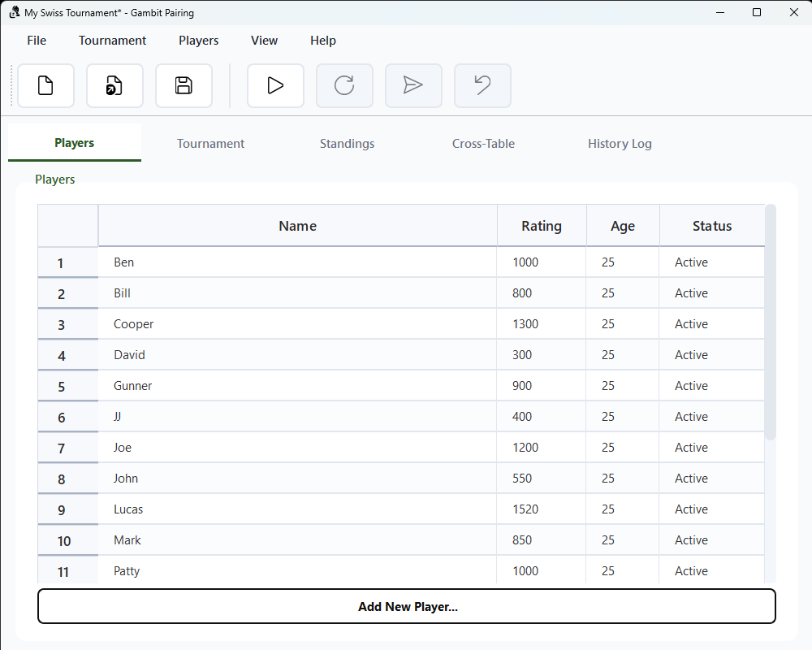The width and height of the screenshot is (812, 650).
Task: Click the table's top-left corner select-all cell
Action: (x=68, y=226)
